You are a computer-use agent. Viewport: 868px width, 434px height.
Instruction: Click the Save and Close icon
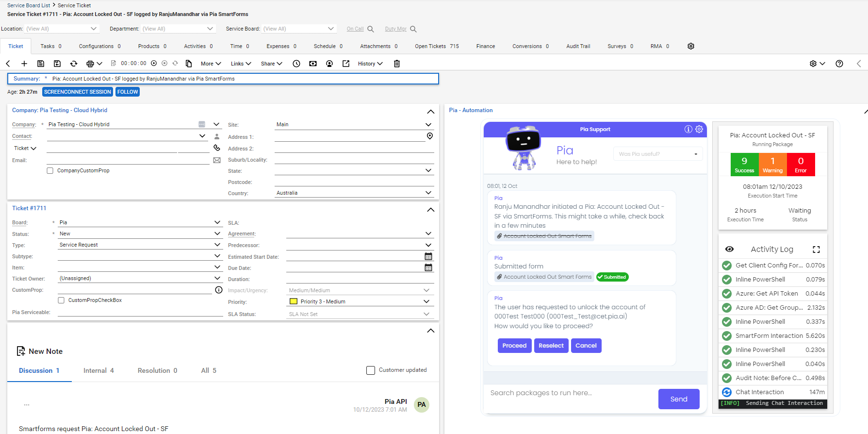coord(57,64)
